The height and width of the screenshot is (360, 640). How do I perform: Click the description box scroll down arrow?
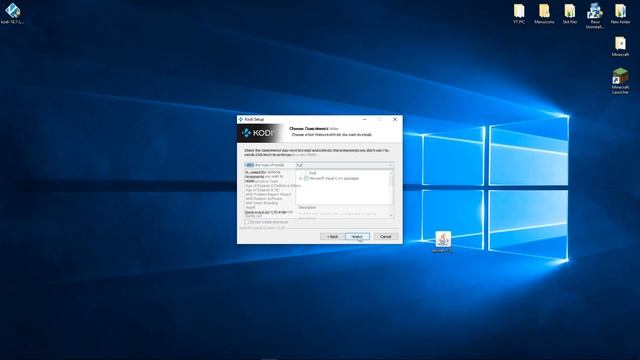tap(391, 215)
